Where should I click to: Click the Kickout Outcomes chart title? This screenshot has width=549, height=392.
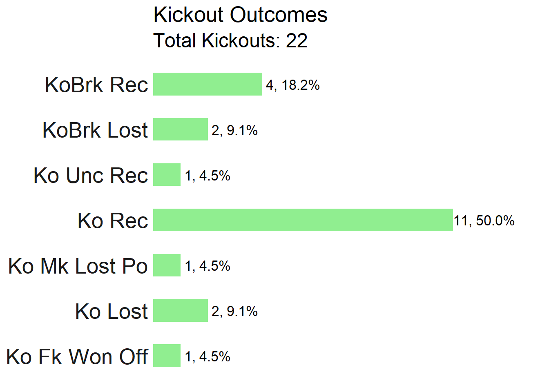[240, 15]
